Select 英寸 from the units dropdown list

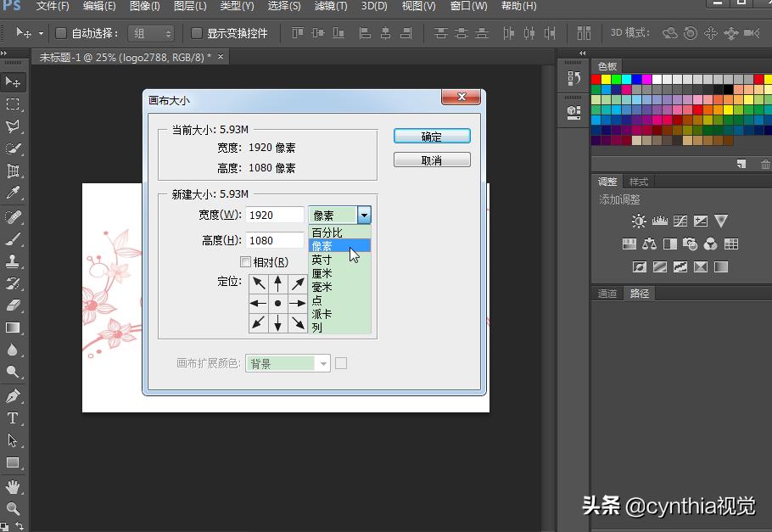[x=322, y=260]
